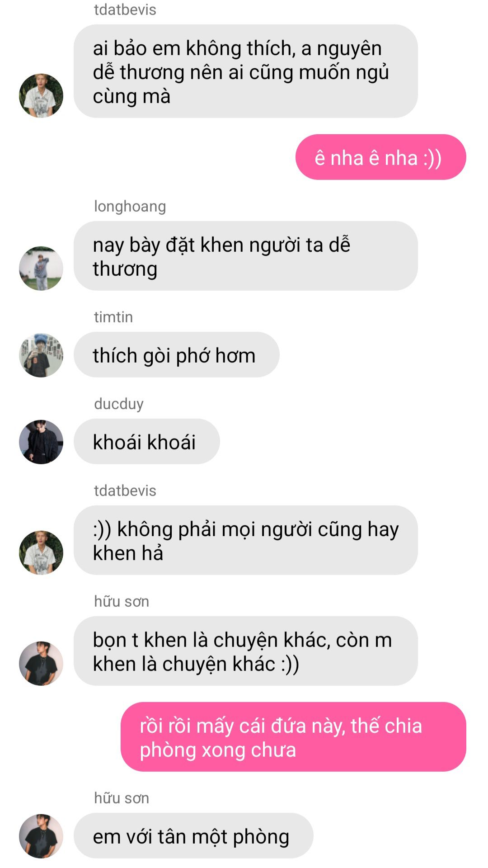
Task: Select the pink "ê nha ê nha :))" message
Action: click(380, 157)
